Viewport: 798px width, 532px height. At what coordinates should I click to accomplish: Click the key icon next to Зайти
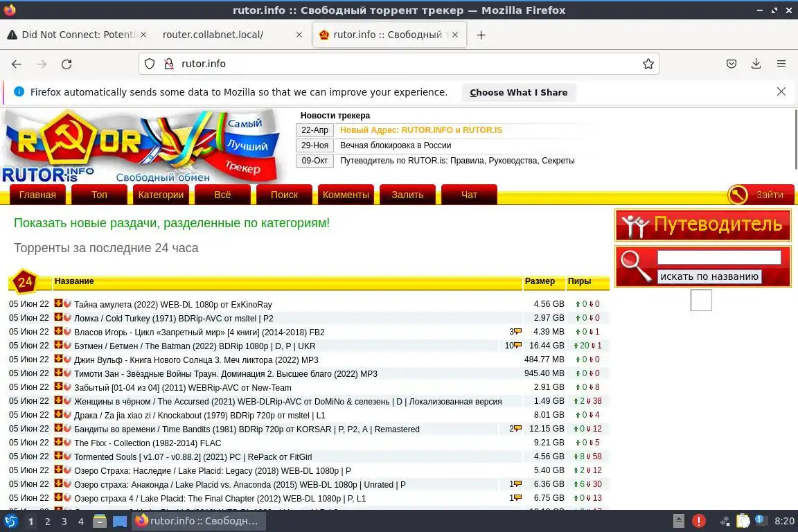pyautogui.click(x=738, y=195)
